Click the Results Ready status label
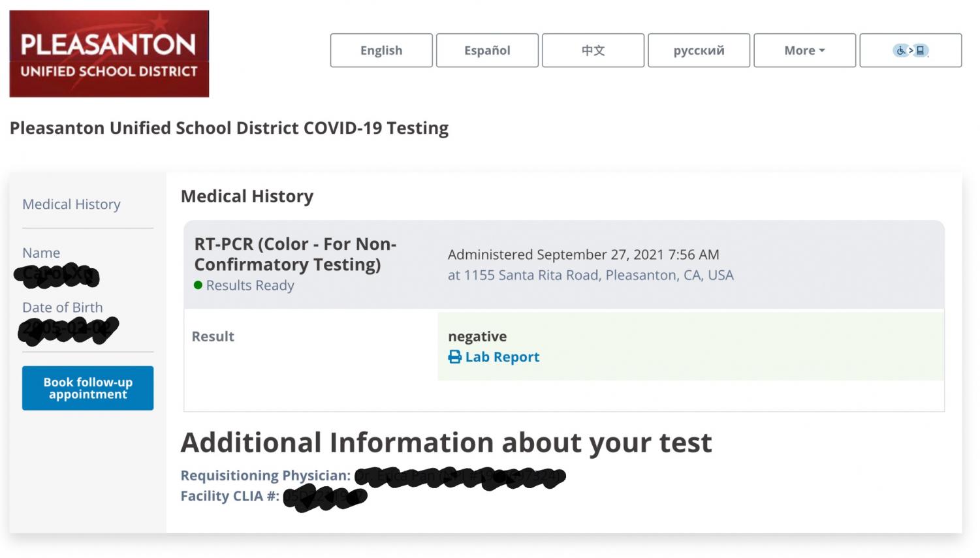Screen dimensions: 980x558 pos(250,285)
